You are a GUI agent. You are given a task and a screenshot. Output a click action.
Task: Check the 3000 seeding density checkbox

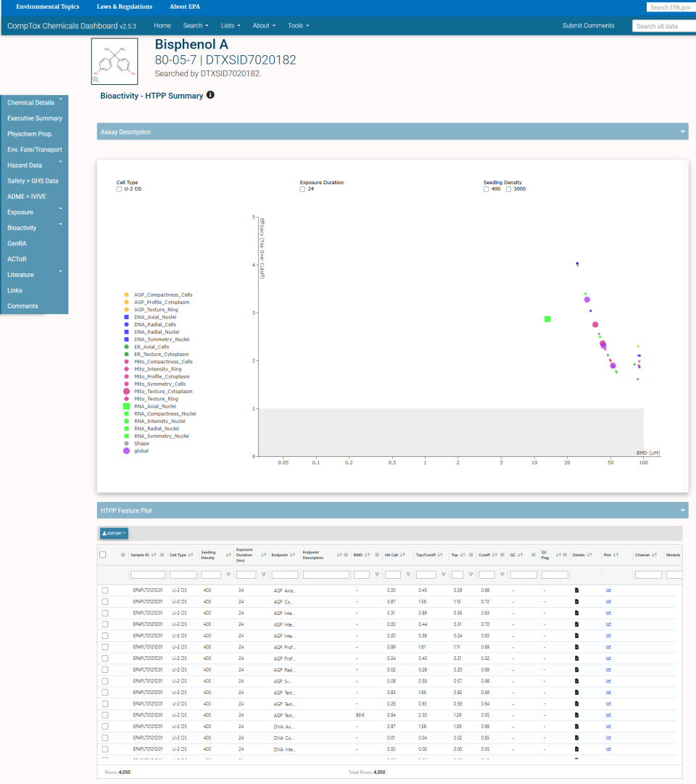click(x=508, y=189)
